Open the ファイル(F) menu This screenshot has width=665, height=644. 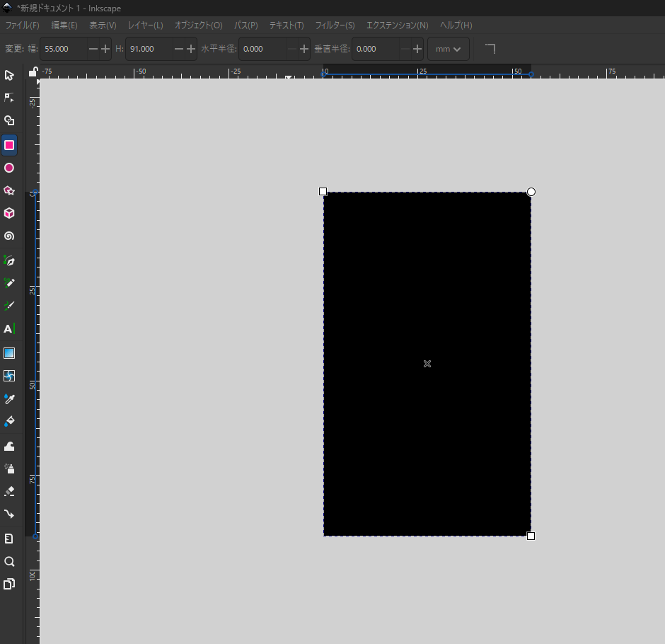click(22, 25)
